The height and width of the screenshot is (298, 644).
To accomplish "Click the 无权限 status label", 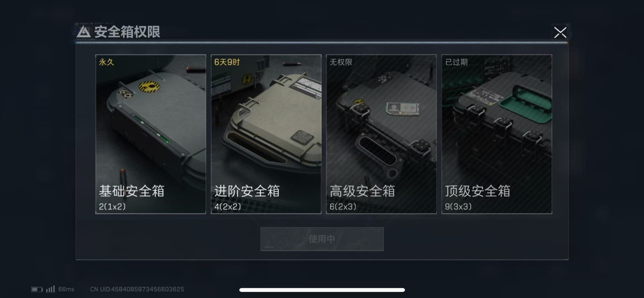I will (x=341, y=62).
